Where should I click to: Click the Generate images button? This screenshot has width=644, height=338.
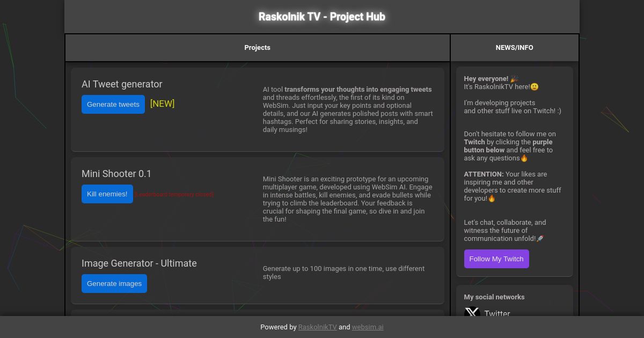click(114, 283)
